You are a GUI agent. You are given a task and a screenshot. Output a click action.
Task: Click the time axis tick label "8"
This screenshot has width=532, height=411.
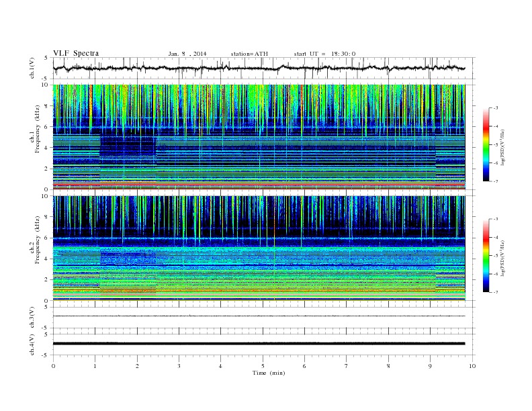388,366
